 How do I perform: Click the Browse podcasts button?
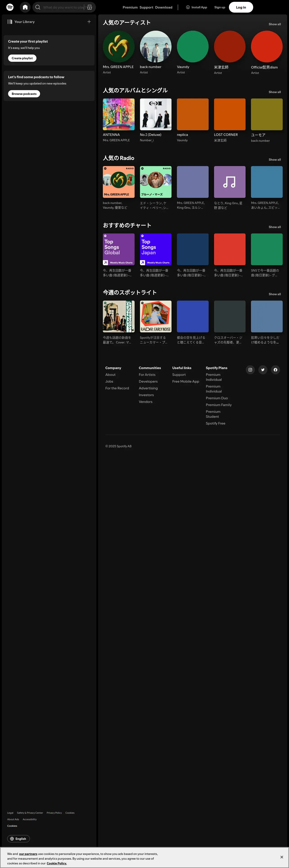pos(24,94)
